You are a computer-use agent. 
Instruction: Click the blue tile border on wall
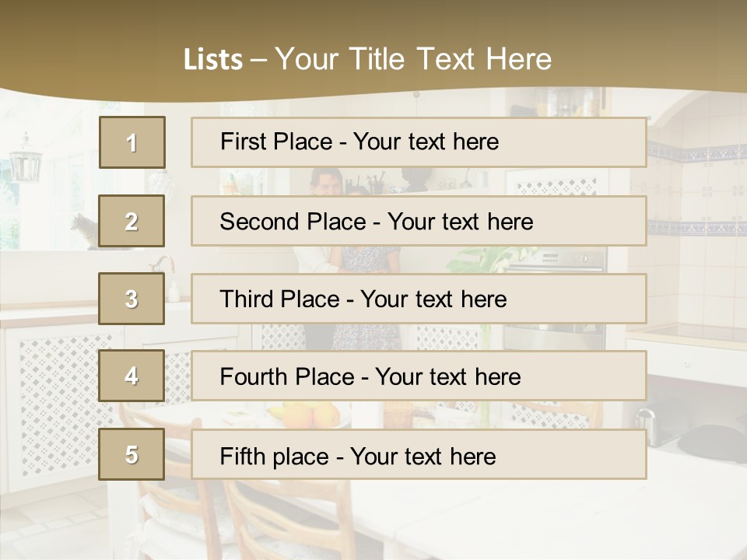click(696, 152)
